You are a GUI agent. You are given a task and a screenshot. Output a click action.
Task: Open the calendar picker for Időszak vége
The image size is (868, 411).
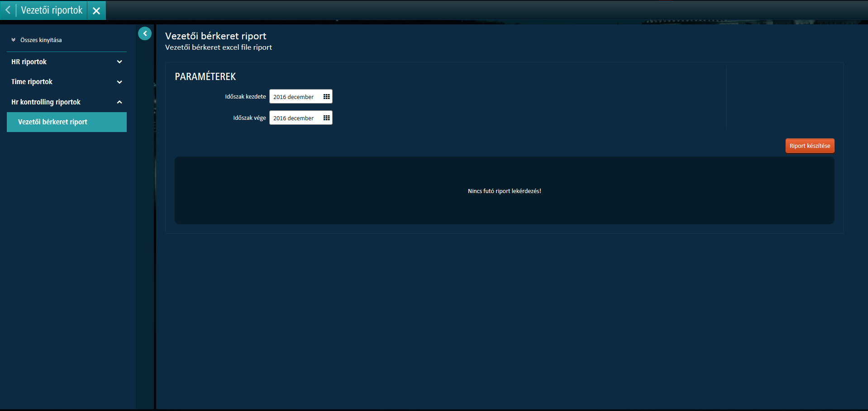tap(326, 118)
